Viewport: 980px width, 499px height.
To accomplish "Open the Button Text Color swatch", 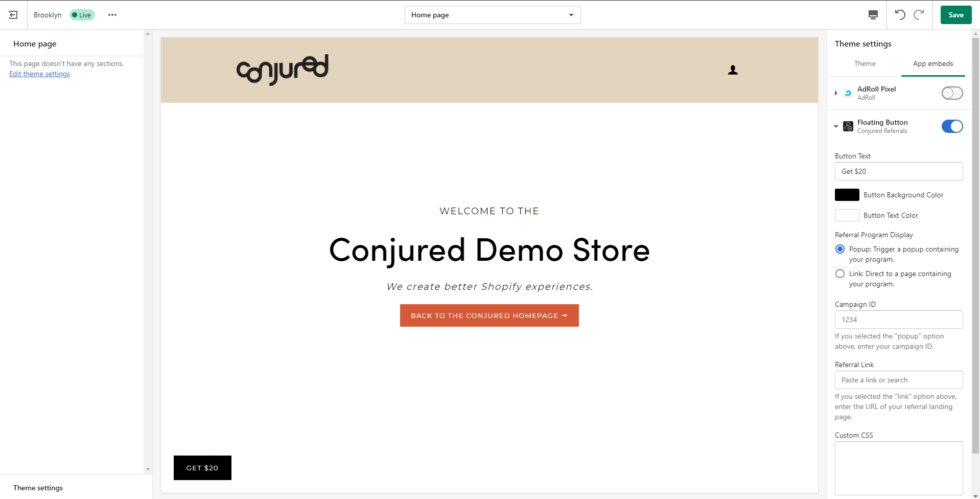I will [847, 215].
